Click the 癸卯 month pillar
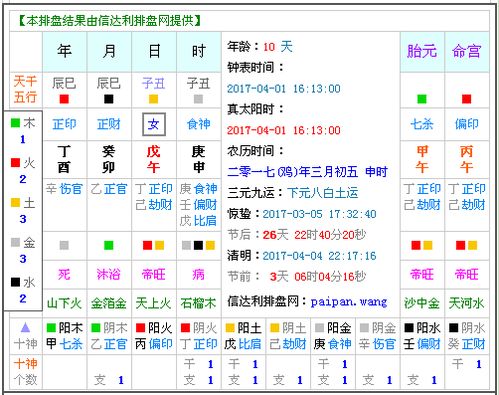The height and width of the screenshot is (395, 499). (109, 159)
